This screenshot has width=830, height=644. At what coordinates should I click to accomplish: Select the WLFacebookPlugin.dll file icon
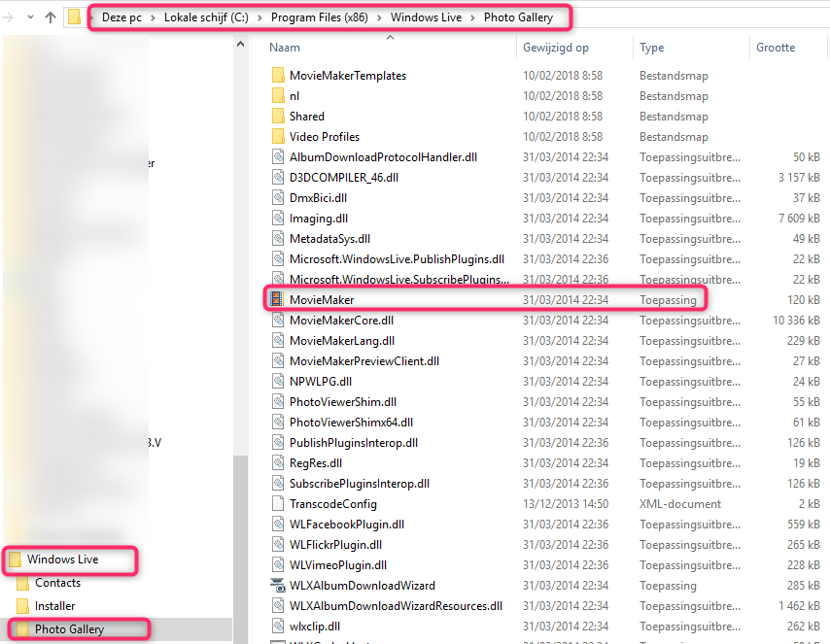(x=278, y=525)
